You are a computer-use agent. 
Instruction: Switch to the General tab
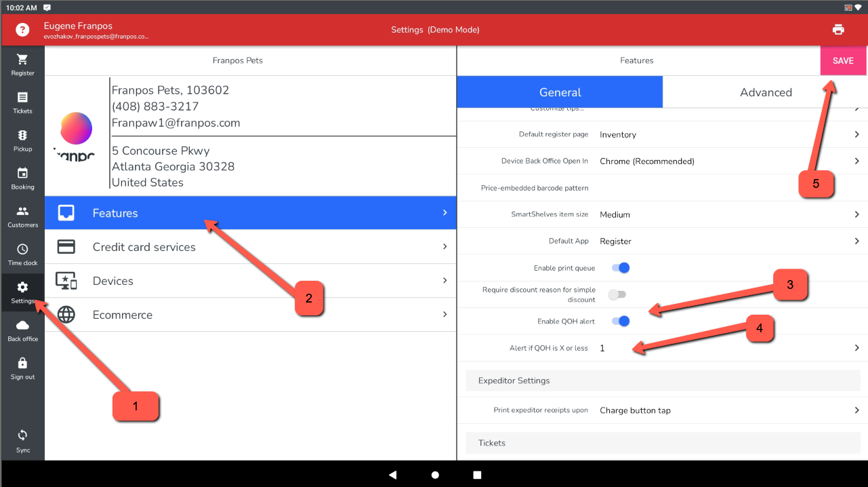click(560, 92)
